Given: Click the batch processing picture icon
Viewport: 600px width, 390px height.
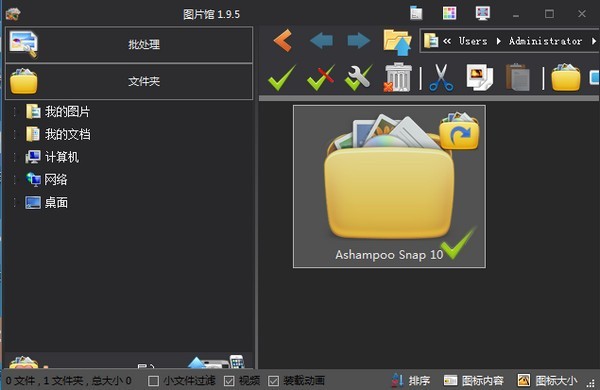Looking at the screenshot, I should (24, 44).
